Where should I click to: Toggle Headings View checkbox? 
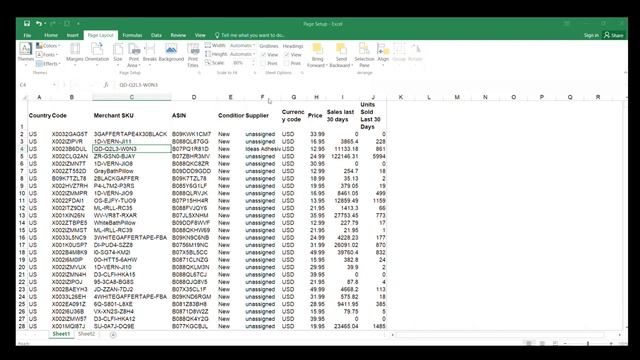(x=287, y=55)
